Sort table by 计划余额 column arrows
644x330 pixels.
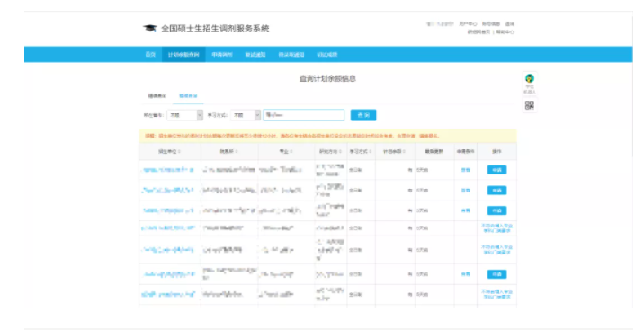coord(404,152)
